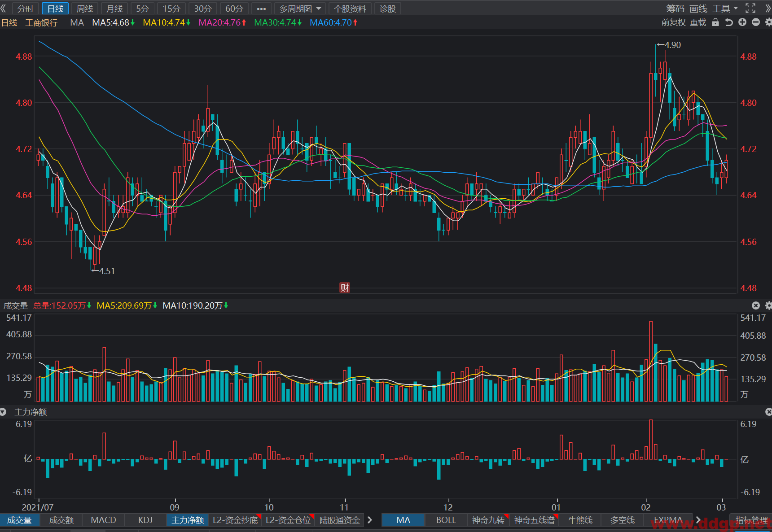Zoom in chart with plus circle icon
772x532 pixels.
742,22
